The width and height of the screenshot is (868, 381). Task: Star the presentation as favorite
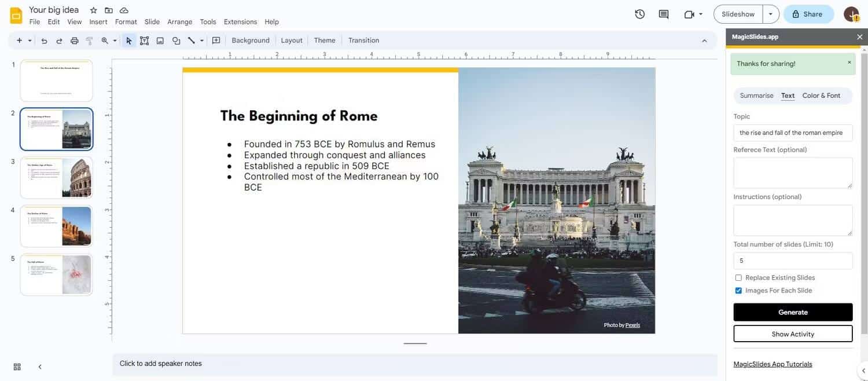(x=93, y=10)
